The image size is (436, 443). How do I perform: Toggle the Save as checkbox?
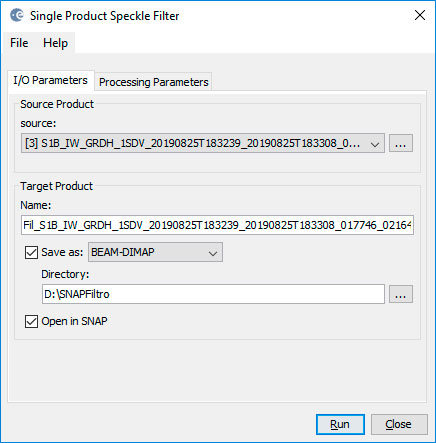point(31,252)
